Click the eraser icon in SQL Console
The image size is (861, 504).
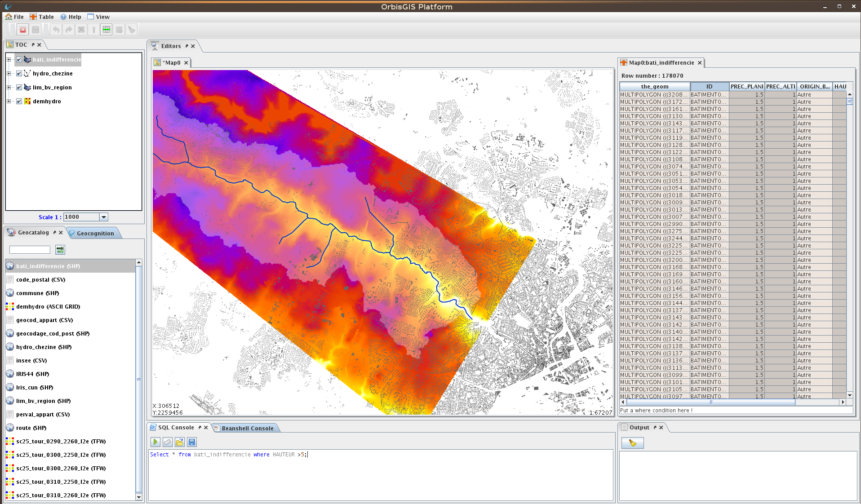[x=167, y=442]
